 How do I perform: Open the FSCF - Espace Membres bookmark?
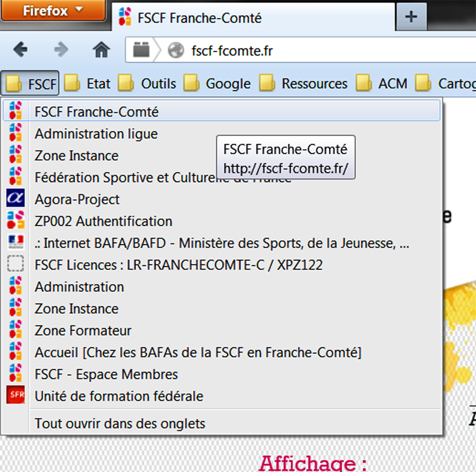[x=222, y=374]
